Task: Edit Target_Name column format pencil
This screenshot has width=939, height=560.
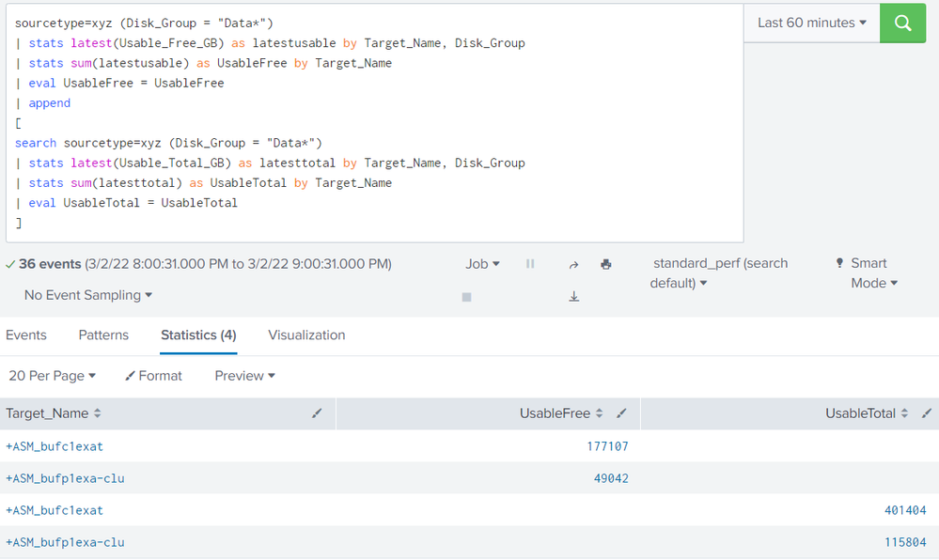Action: point(317,413)
